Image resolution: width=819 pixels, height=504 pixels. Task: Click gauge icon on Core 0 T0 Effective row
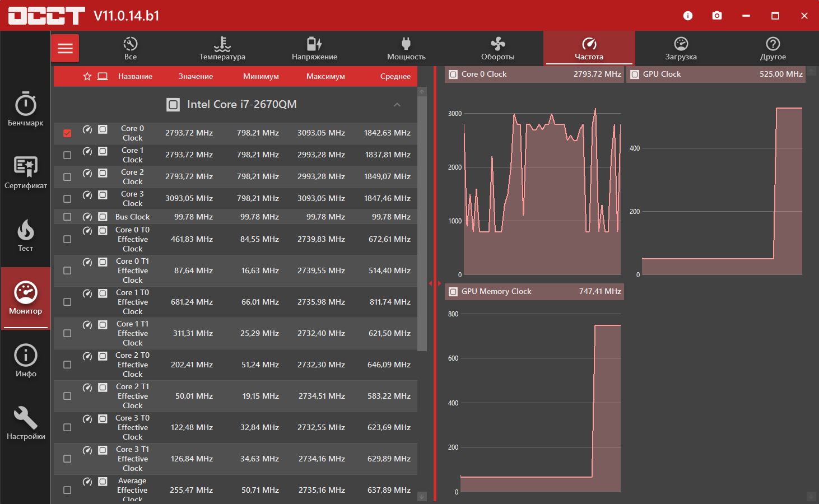point(87,231)
